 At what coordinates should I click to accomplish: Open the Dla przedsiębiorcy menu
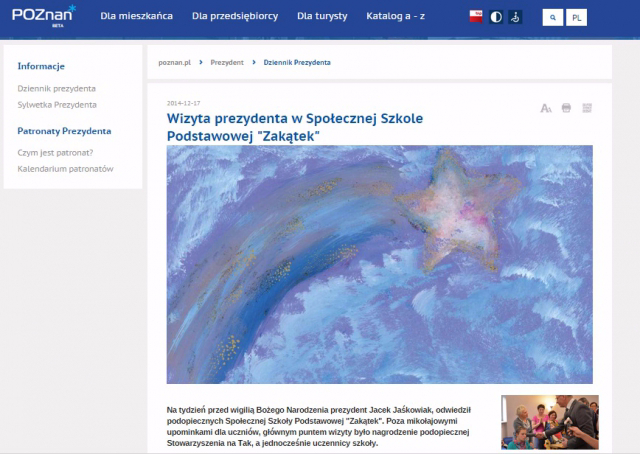coord(234,17)
